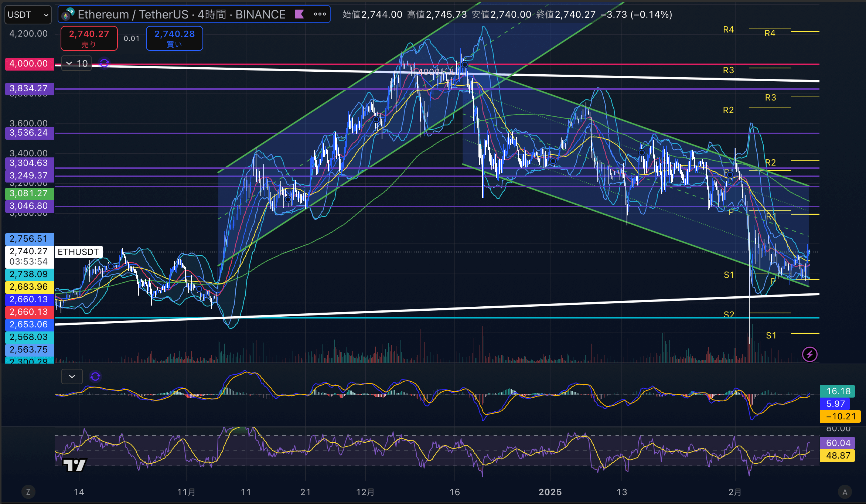
Task: Select the 2,653.06 price label
Action: point(29,324)
